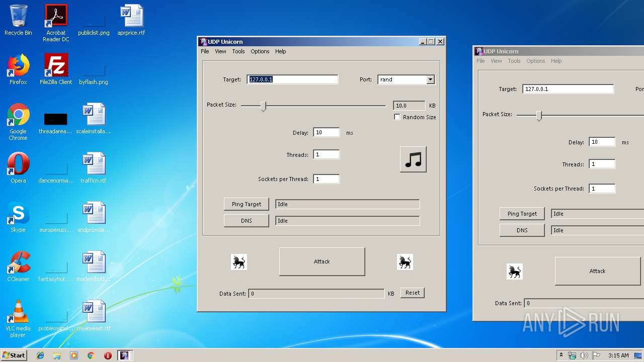Viewport: 644px width, 362px height.
Task: Enable the Random Size checkbox
Action: (x=397, y=117)
